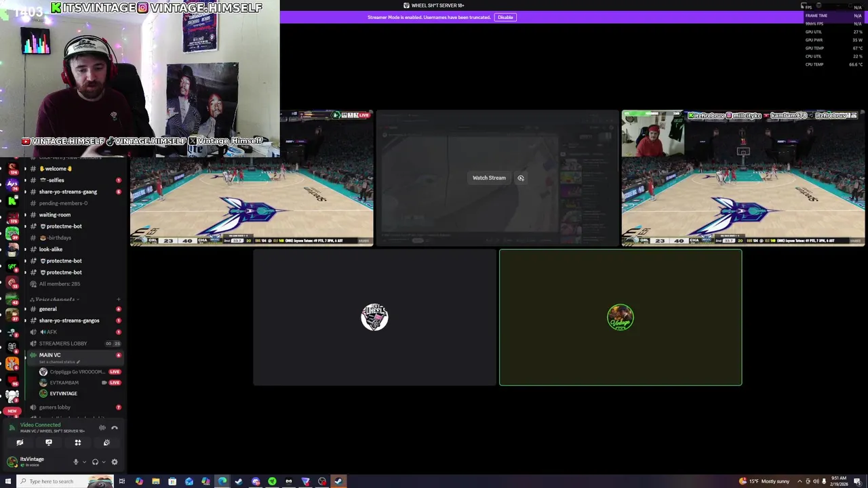Open File Explorer from the taskbar
Screen dimensions: 868x488
(x=156, y=481)
